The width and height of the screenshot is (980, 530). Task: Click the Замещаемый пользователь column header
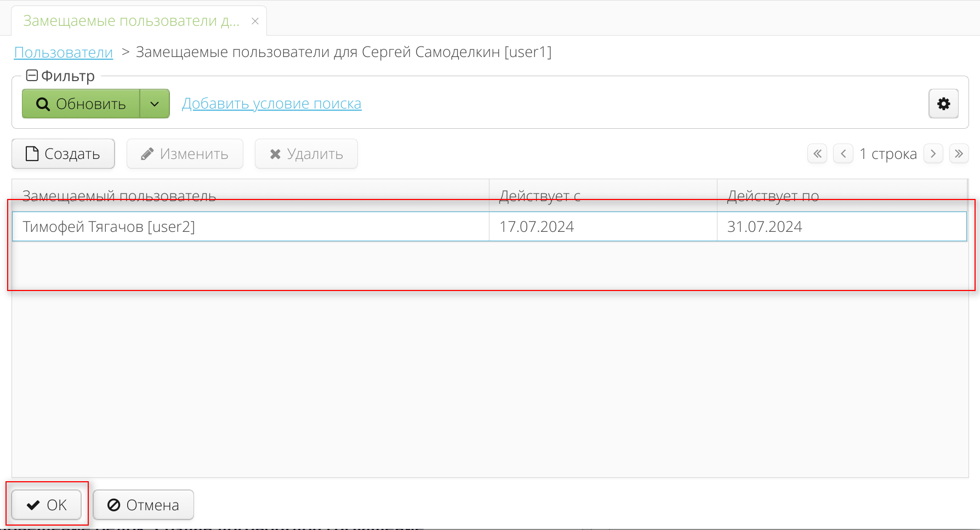[119, 196]
